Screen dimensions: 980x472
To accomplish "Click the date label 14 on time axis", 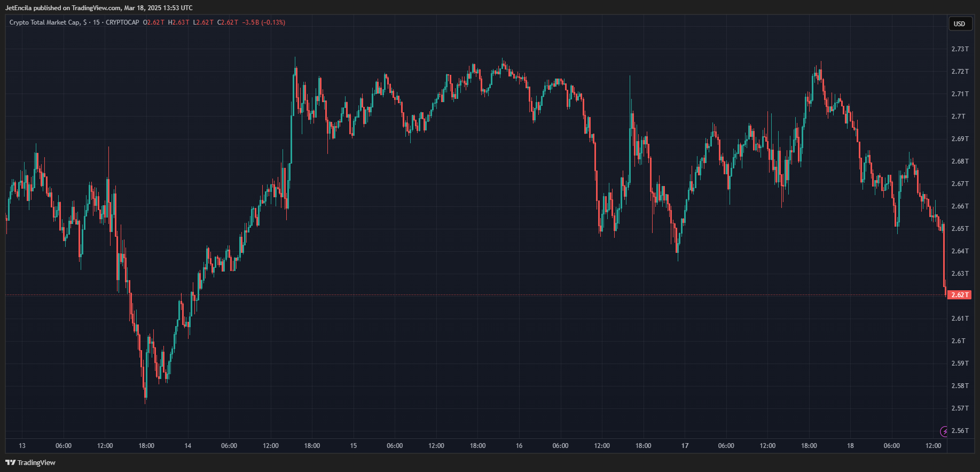I will coord(187,446).
